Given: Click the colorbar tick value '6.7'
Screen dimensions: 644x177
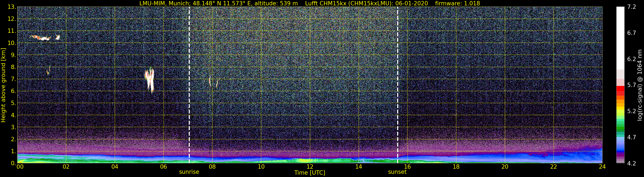Looking at the screenshot, I should (x=632, y=33).
